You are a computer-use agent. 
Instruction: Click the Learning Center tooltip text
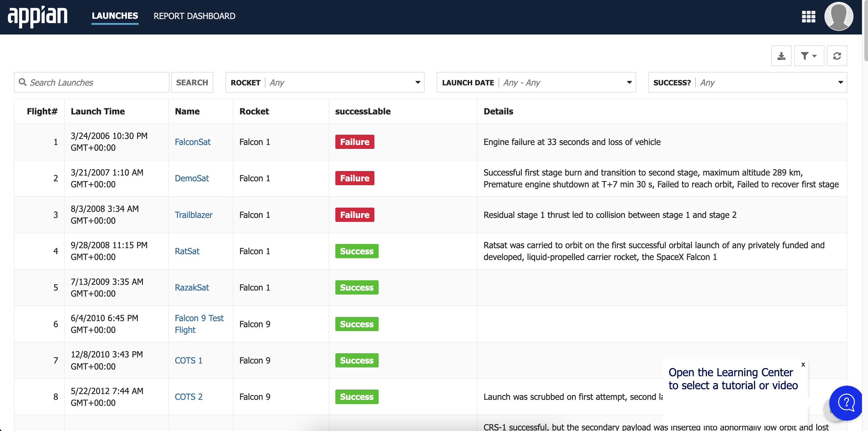[733, 379]
